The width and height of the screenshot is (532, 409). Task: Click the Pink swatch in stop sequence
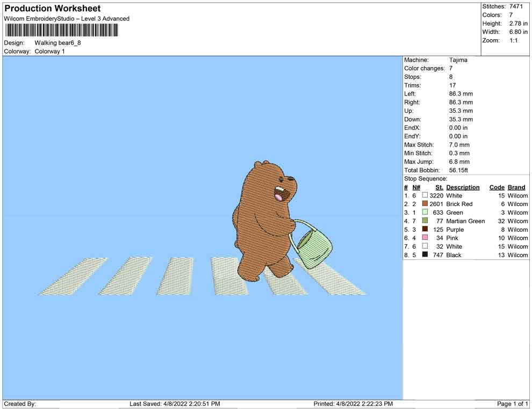pyautogui.click(x=425, y=238)
